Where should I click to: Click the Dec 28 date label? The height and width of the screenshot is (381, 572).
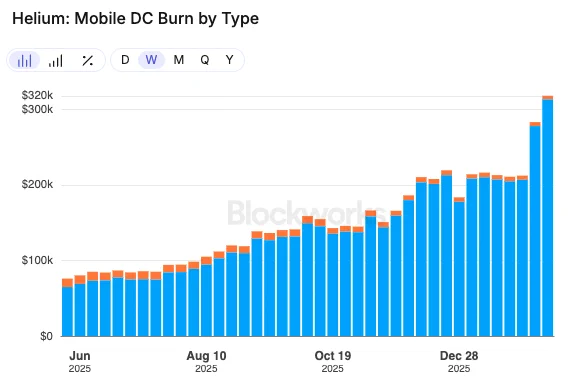459,356
